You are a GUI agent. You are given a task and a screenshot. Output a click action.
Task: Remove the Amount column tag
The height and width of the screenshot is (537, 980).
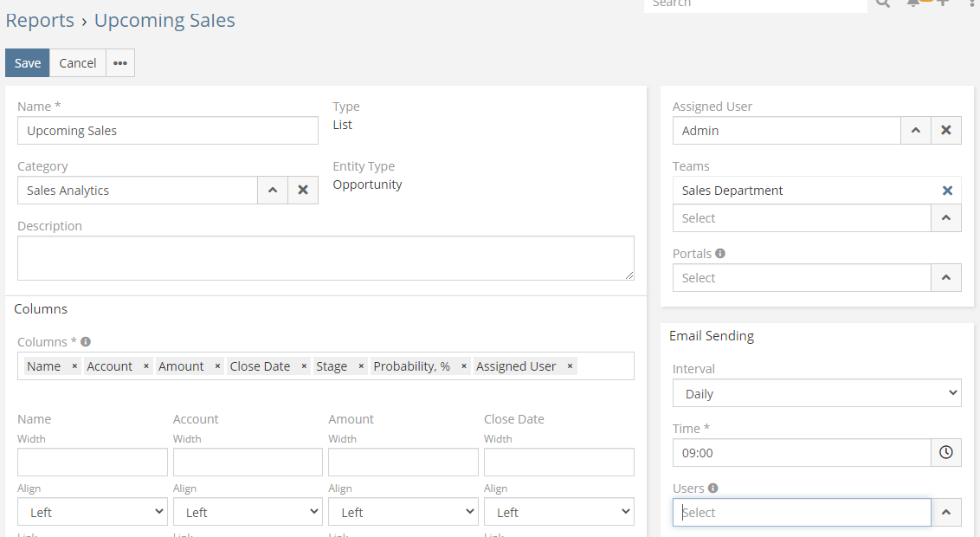pyautogui.click(x=217, y=366)
